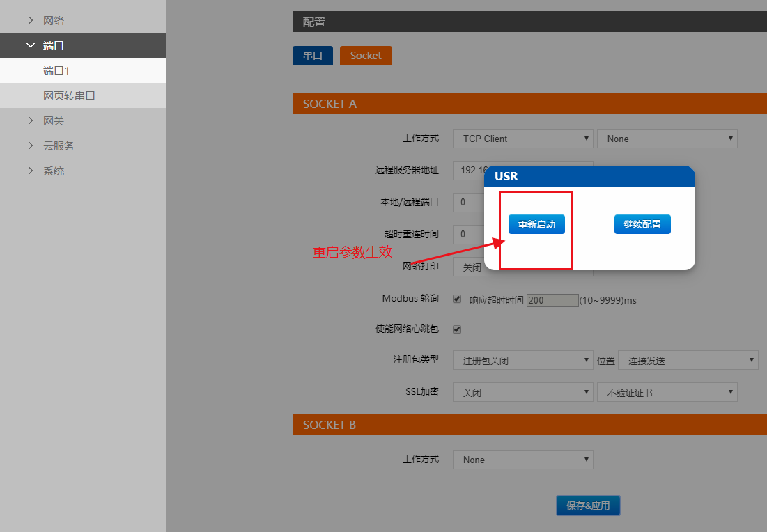Switch to the 串口 tab
This screenshot has height=532, width=767.
(313, 56)
